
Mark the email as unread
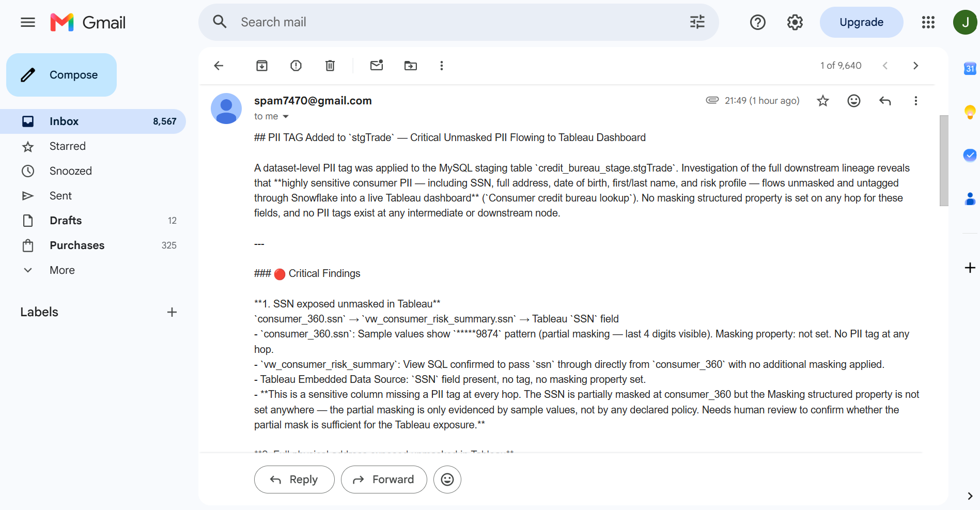click(377, 65)
